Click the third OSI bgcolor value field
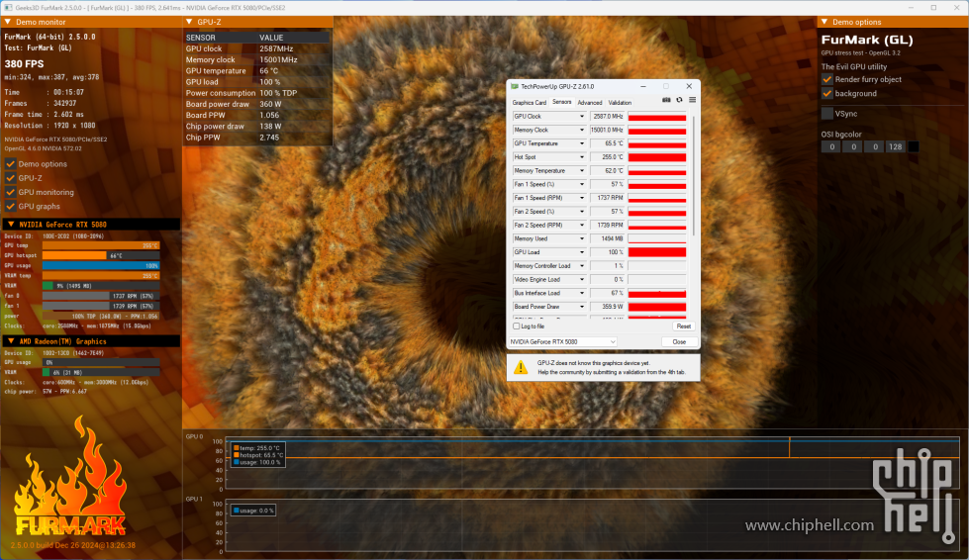Viewport: 969px width, 560px height. [874, 147]
